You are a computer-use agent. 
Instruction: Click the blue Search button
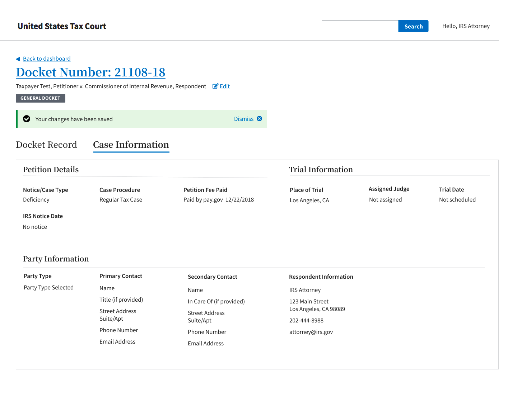tap(413, 26)
